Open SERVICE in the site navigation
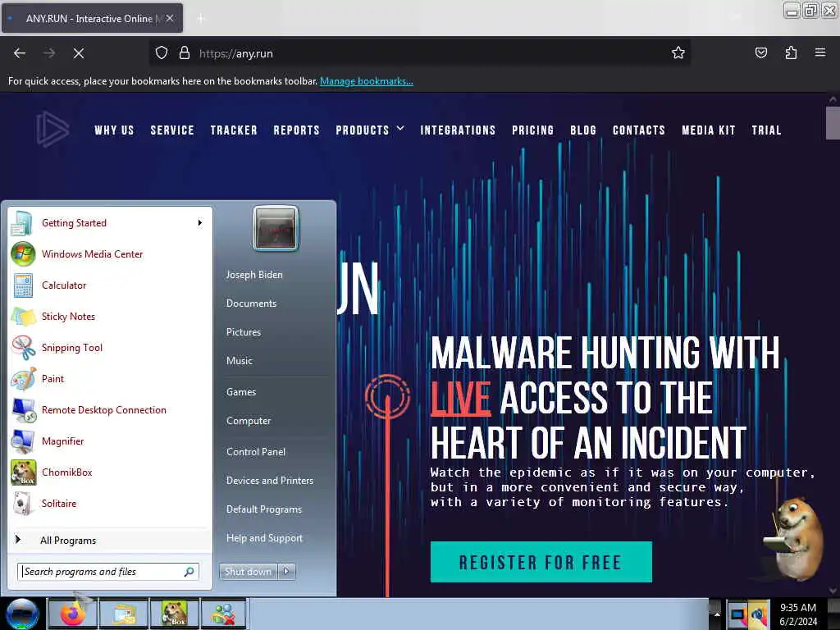 click(172, 130)
